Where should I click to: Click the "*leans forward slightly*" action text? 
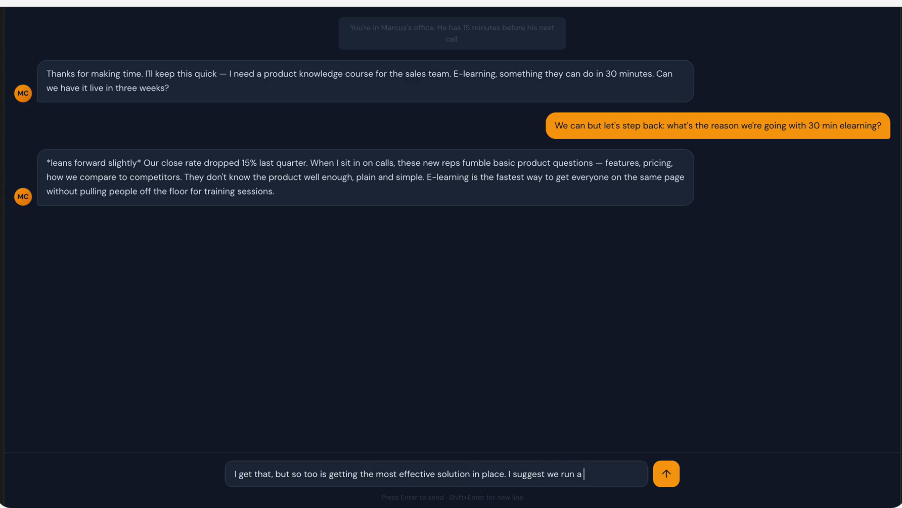click(93, 162)
